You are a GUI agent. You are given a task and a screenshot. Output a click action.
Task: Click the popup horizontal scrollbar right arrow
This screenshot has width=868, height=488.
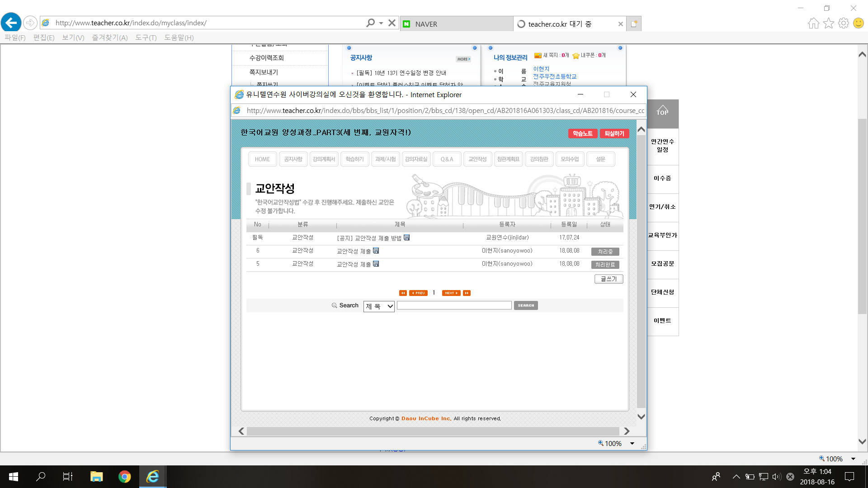627,431
